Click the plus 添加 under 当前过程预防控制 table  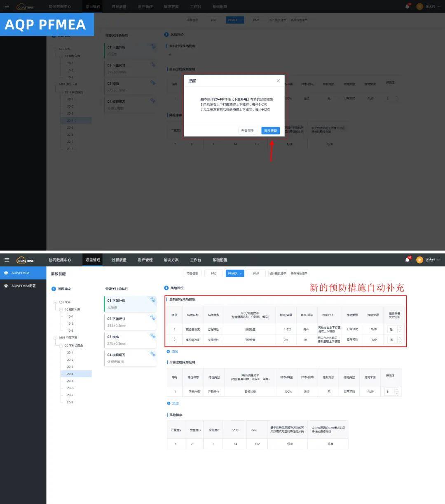pos(173,351)
